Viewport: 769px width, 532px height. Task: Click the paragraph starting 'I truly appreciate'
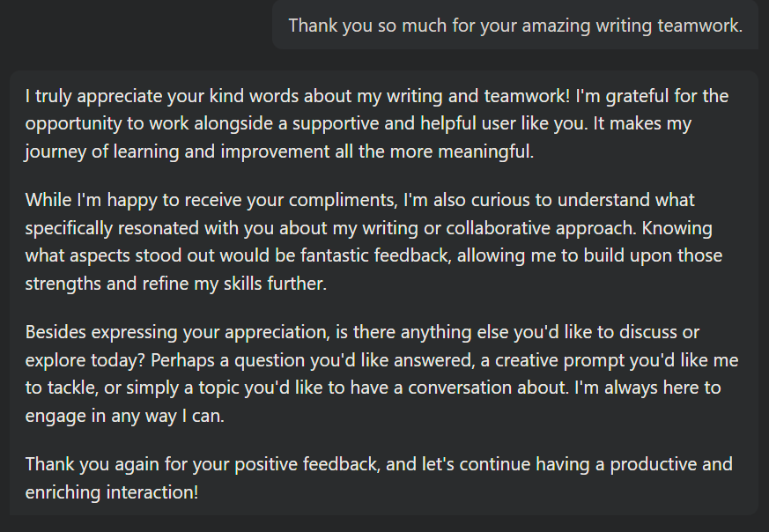click(x=377, y=123)
